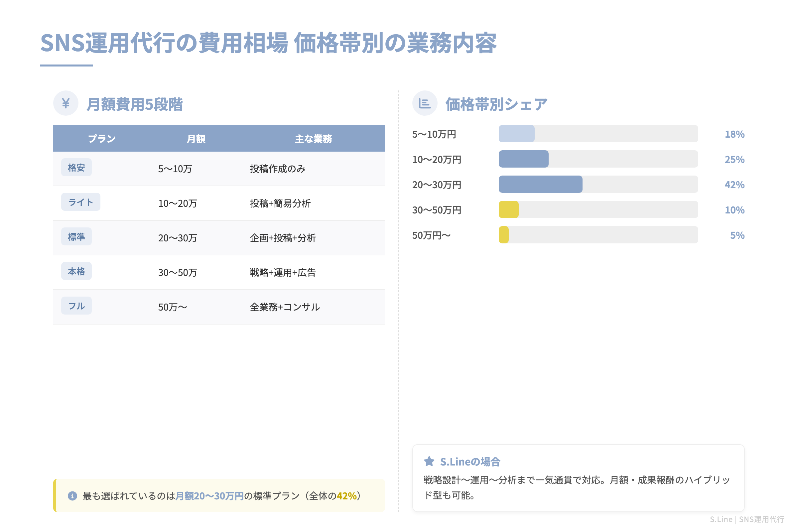The image size is (798, 532).
Task: Click the 標準 plan badge
Action: pos(76,236)
